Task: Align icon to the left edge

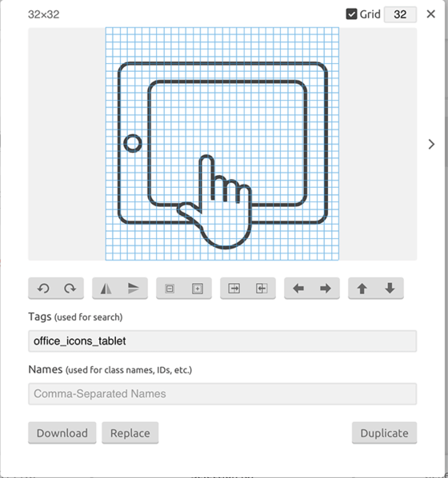Action: click(x=262, y=288)
